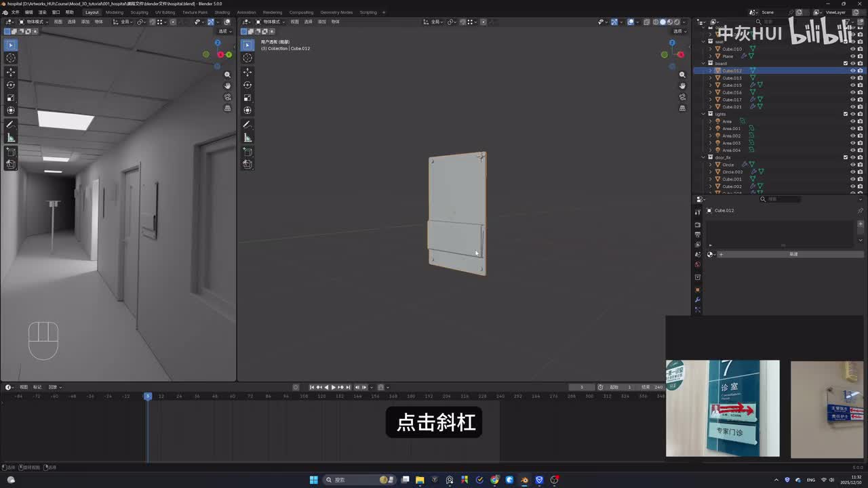Disable rendering of Cube.016 via camera icon
Viewport: 868px width, 488px height.
861,92
